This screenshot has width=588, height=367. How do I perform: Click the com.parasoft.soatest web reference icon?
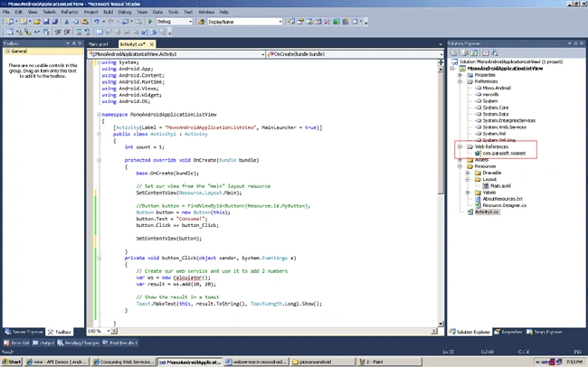[x=478, y=154]
